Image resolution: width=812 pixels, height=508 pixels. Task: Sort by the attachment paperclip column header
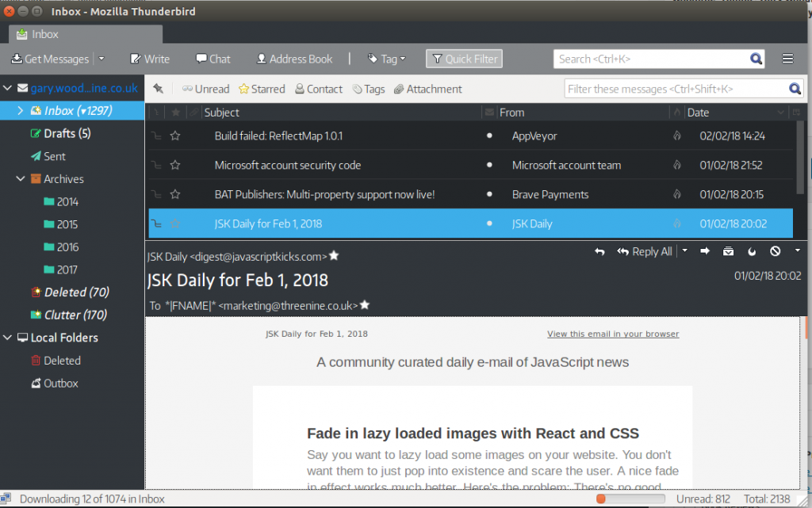193,113
